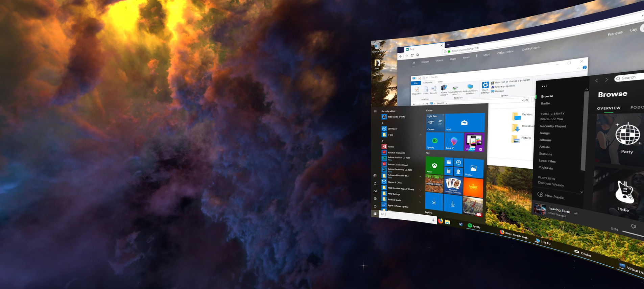This screenshot has height=289, width=644.
Task: Open the Office Online link on Bing
Action: coord(505,52)
